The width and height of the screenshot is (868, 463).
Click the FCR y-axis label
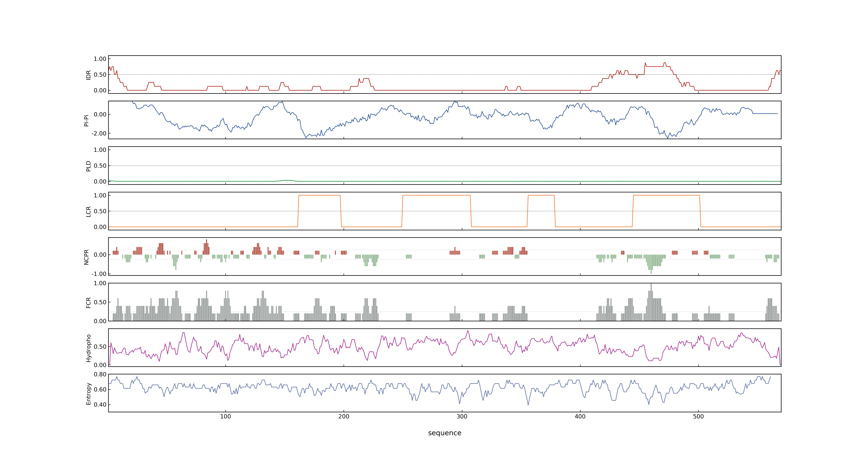(x=88, y=303)
